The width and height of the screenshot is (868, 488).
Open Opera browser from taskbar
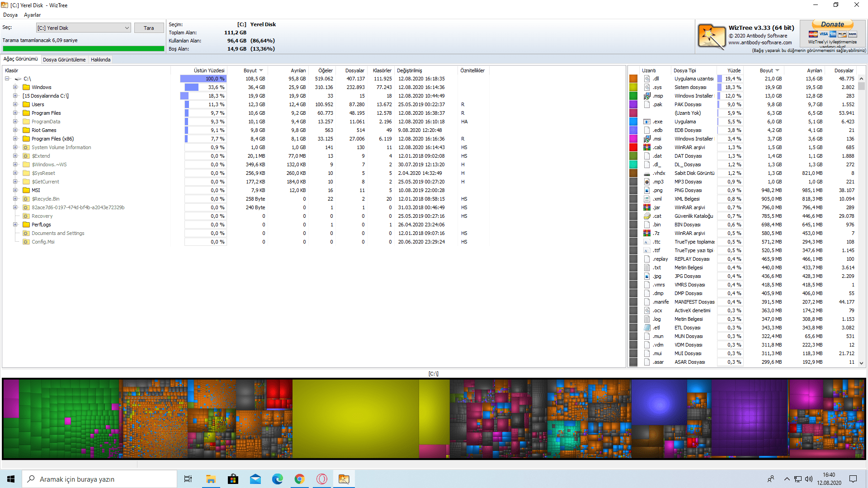[x=321, y=479]
